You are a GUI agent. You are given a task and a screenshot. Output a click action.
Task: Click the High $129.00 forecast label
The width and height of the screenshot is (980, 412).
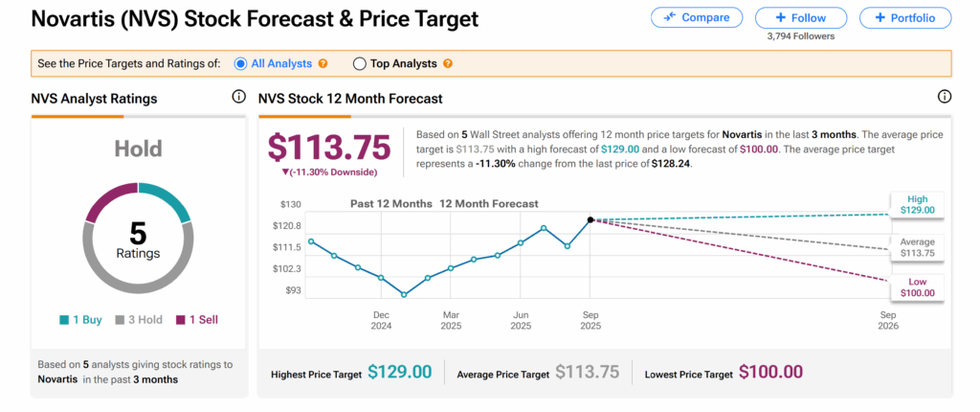click(x=916, y=201)
